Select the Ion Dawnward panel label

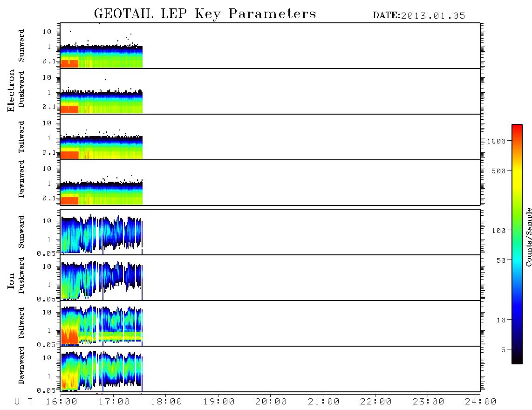[x=21, y=365]
